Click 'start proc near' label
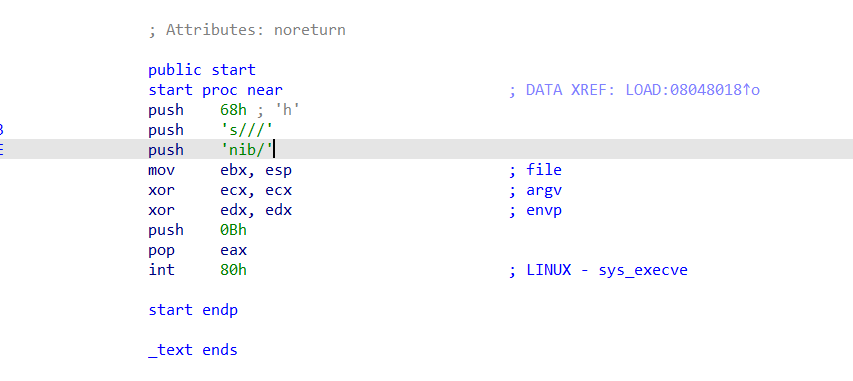 pyautogui.click(x=215, y=90)
